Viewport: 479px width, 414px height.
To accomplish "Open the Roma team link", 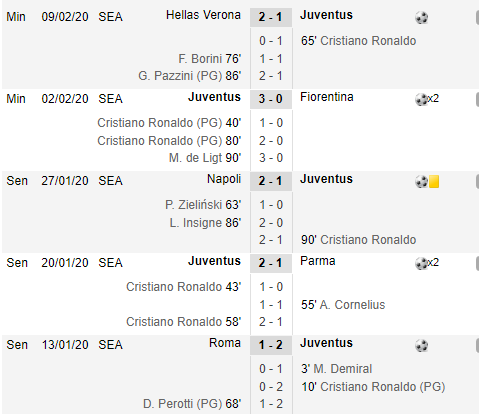I will click(225, 343).
